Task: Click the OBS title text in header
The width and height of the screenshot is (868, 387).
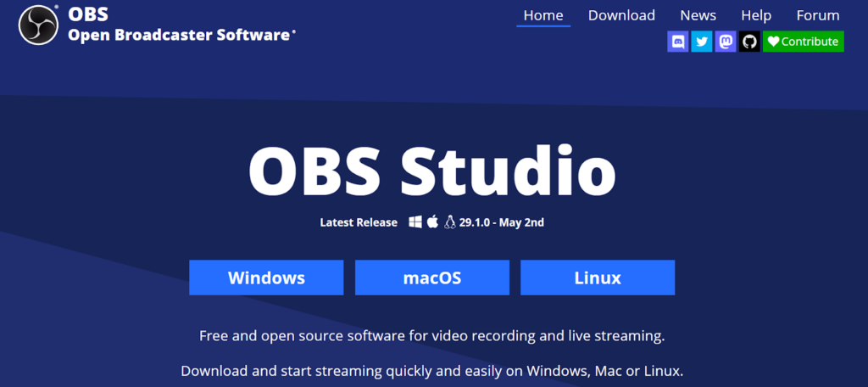Action: coord(88,15)
